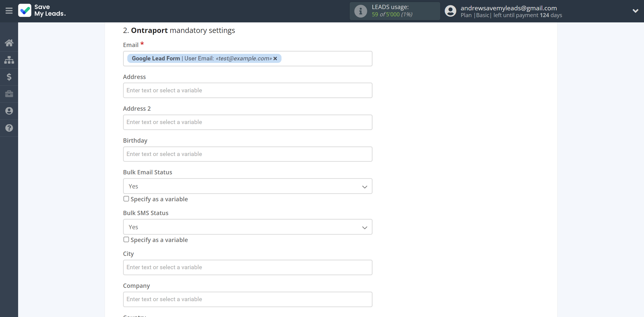Click the Birthday input field
This screenshot has width=644, height=317.
[x=248, y=154]
